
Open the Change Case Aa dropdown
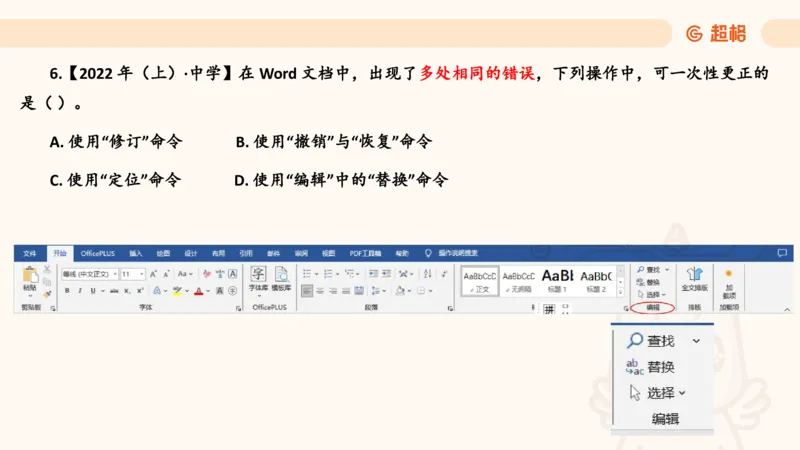185,274
